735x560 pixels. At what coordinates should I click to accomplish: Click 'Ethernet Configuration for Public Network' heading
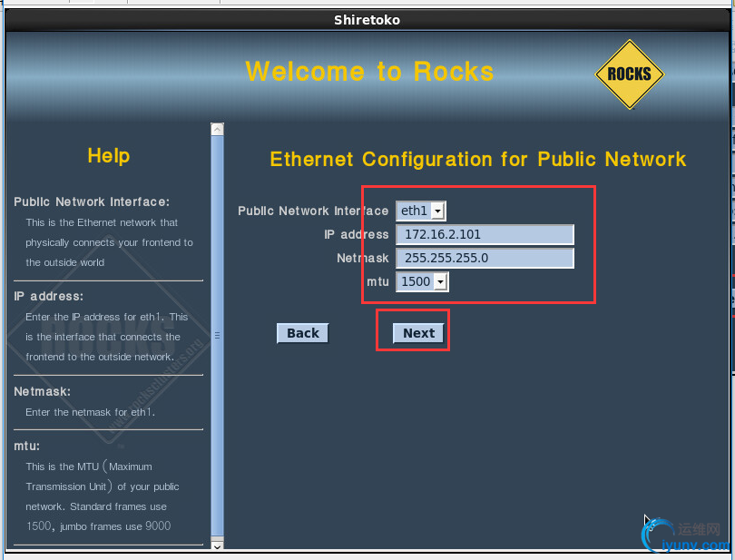[478, 160]
